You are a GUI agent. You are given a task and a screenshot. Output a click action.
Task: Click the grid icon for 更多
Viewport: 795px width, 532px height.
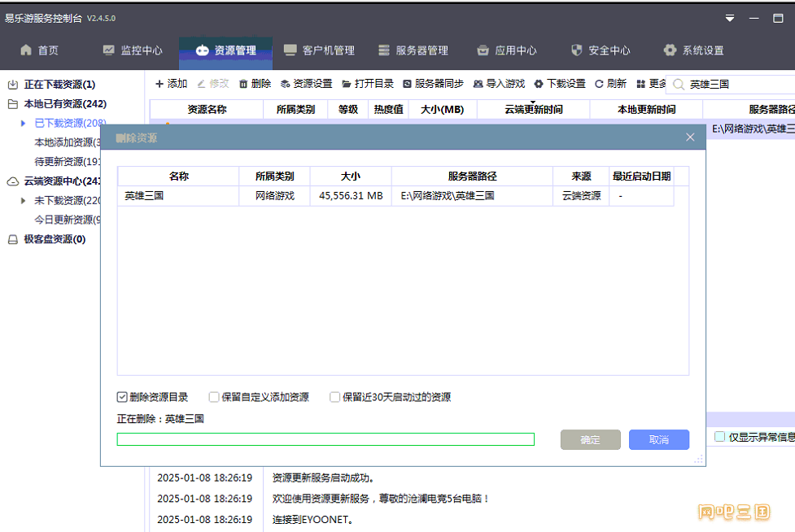point(641,84)
